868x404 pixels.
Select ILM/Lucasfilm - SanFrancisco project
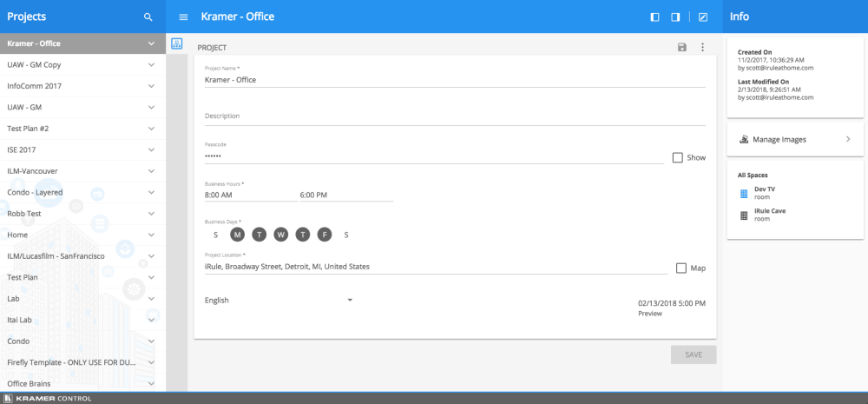click(82, 256)
